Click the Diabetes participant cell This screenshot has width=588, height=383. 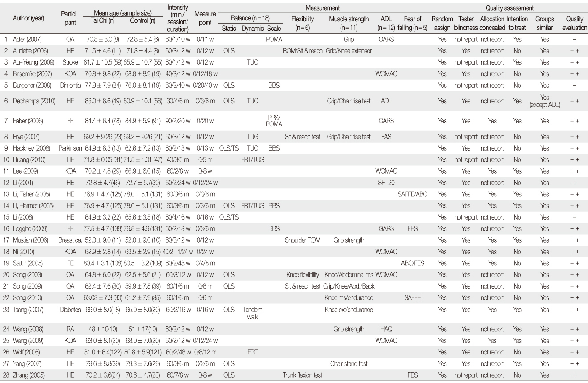(70, 310)
